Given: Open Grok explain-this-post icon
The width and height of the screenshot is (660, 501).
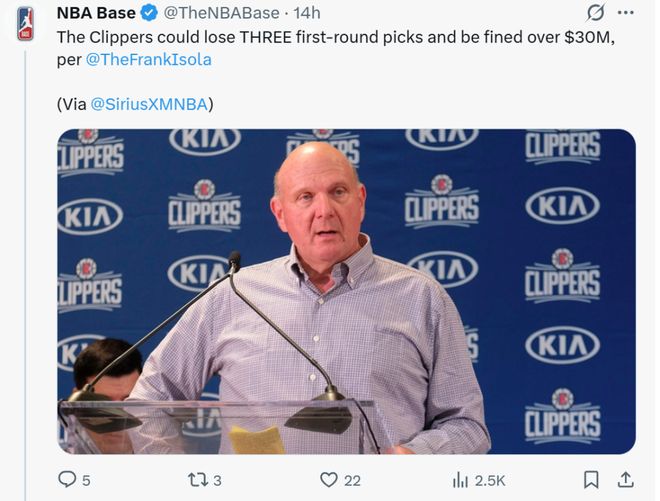Looking at the screenshot, I should 595,13.
